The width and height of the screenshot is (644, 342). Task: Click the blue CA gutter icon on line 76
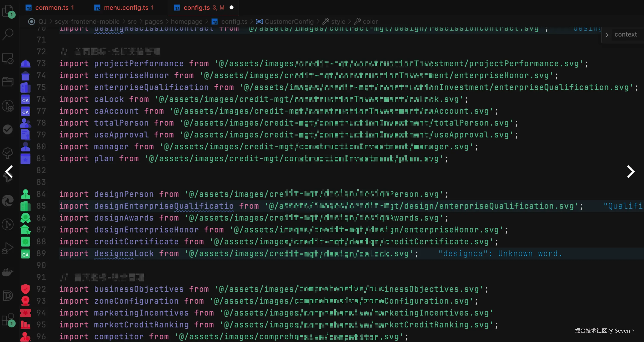(25, 99)
